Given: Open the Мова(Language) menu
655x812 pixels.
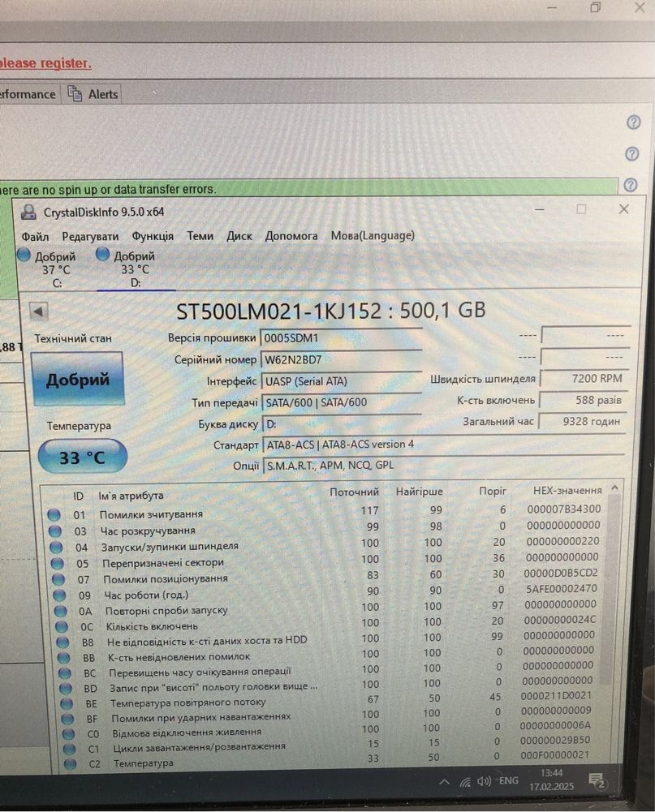Looking at the screenshot, I should pos(373,235).
